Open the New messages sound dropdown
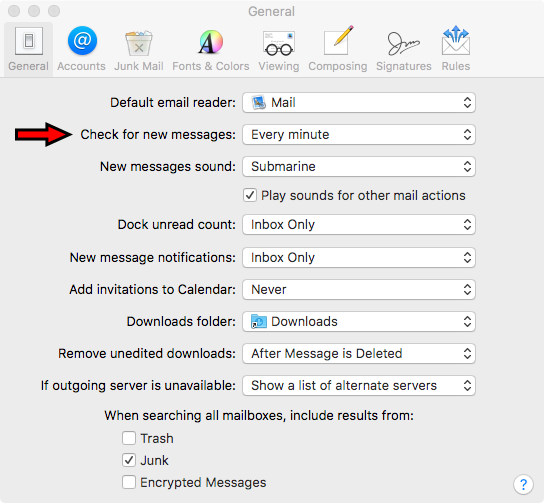This screenshot has height=503, width=544. 359,167
